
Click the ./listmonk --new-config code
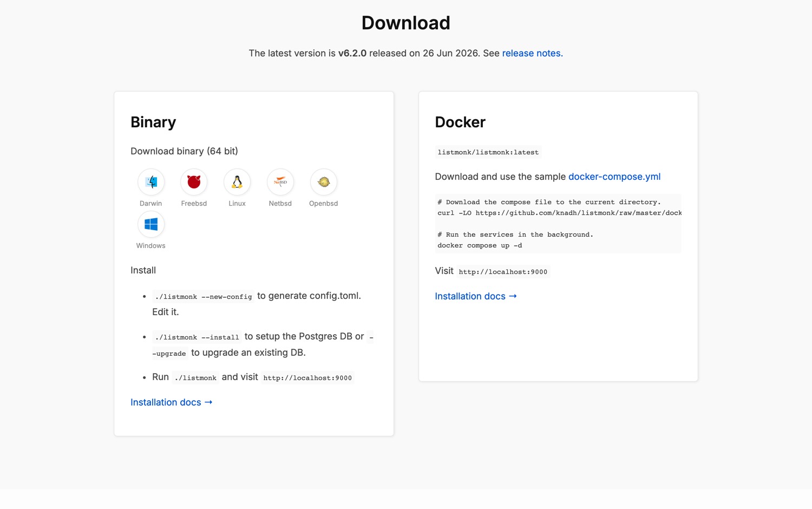(x=204, y=297)
